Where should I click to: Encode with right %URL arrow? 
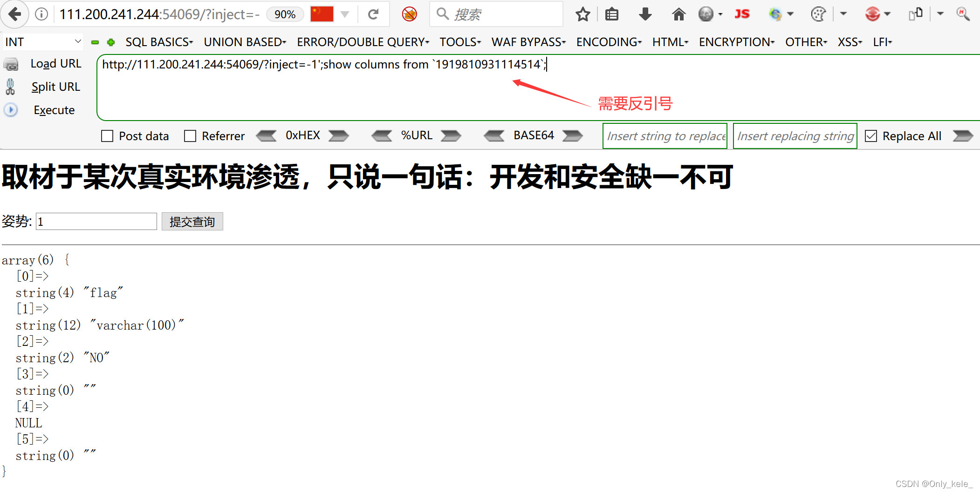click(x=451, y=135)
